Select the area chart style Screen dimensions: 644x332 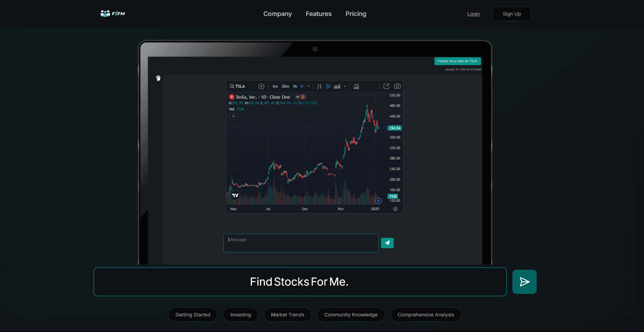click(337, 86)
